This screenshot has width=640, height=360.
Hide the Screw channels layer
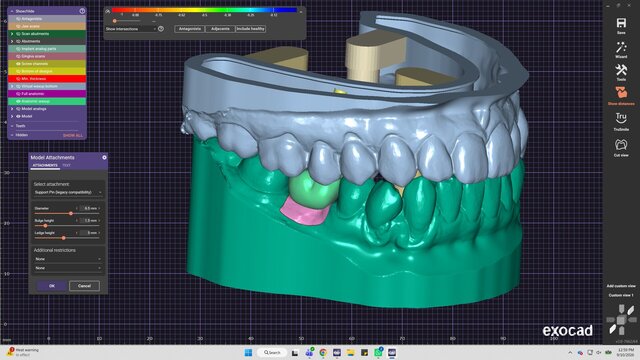pyautogui.click(x=18, y=64)
